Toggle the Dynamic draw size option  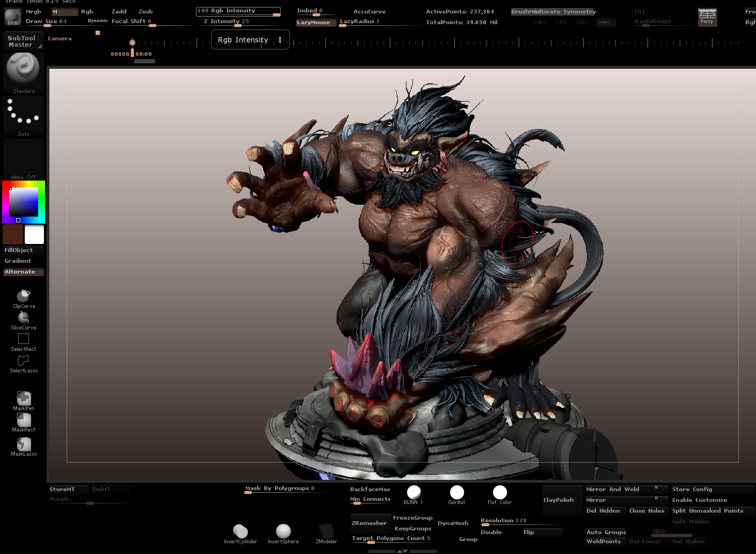coord(98,21)
